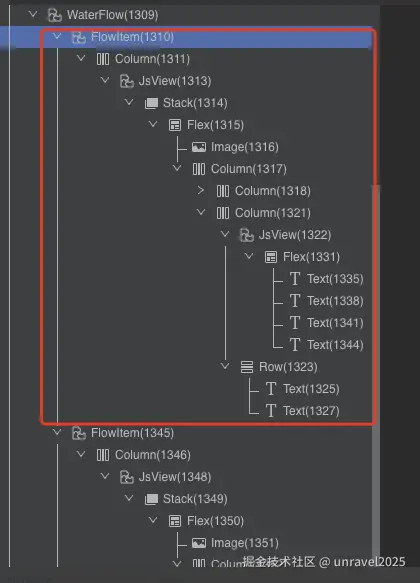
Task: Select the JsView(1322) label
Action: [295, 235]
